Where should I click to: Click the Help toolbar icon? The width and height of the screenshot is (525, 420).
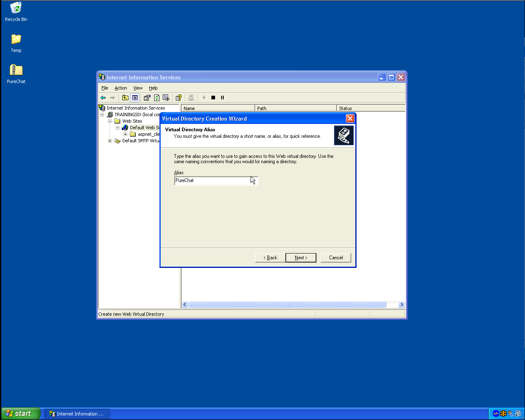[x=178, y=98]
